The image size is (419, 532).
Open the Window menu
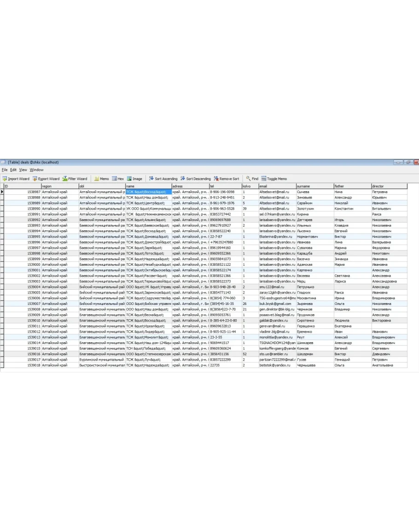tap(37, 170)
